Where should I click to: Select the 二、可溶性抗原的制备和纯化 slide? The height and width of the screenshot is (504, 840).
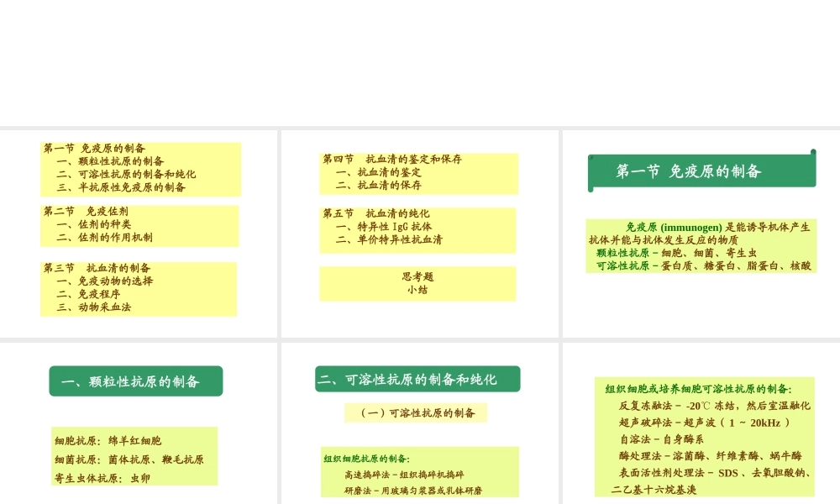pos(417,420)
